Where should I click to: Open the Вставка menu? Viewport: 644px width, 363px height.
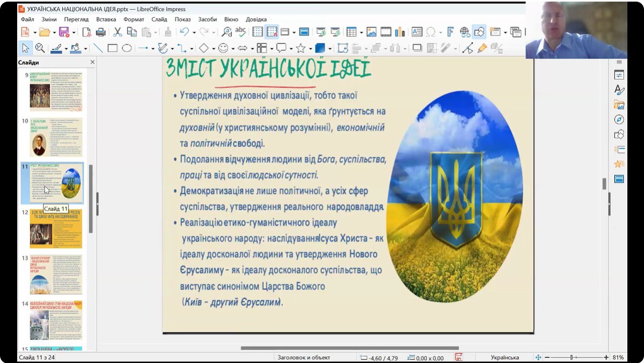pos(106,19)
